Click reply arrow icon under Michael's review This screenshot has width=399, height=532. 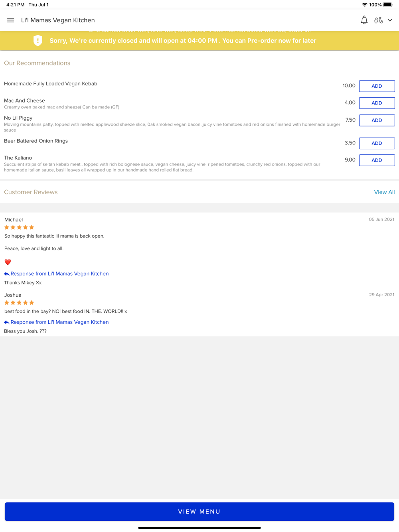point(6,274)
